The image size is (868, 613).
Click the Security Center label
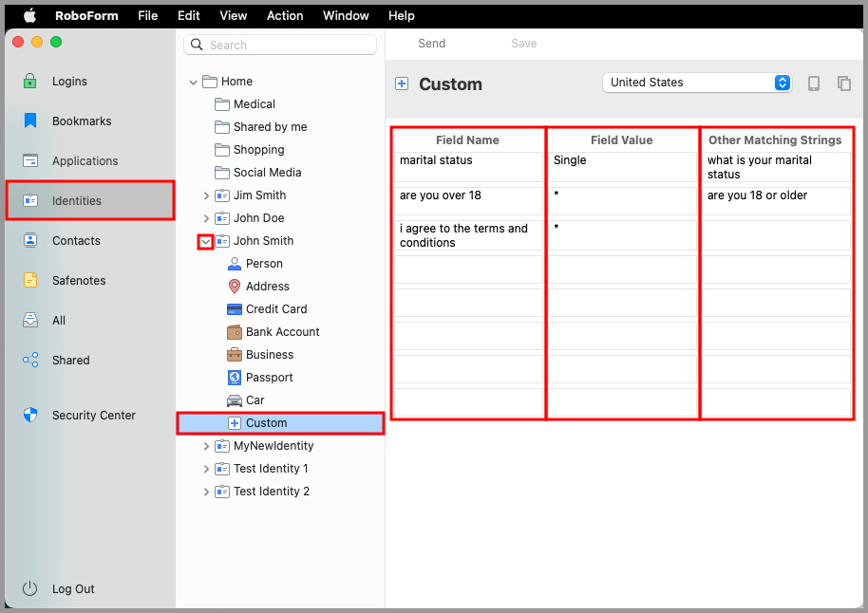click(94, 415)
